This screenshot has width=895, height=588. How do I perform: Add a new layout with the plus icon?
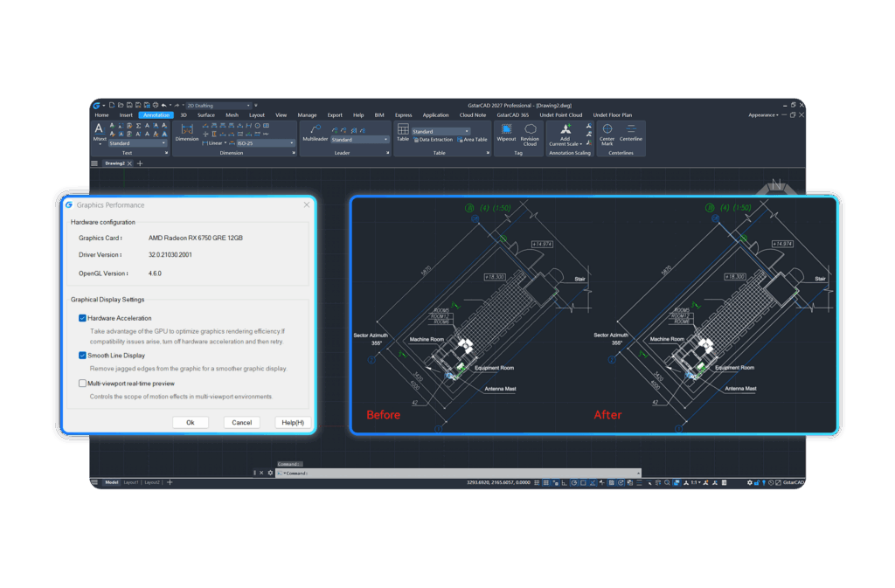[x=170, y=482]
